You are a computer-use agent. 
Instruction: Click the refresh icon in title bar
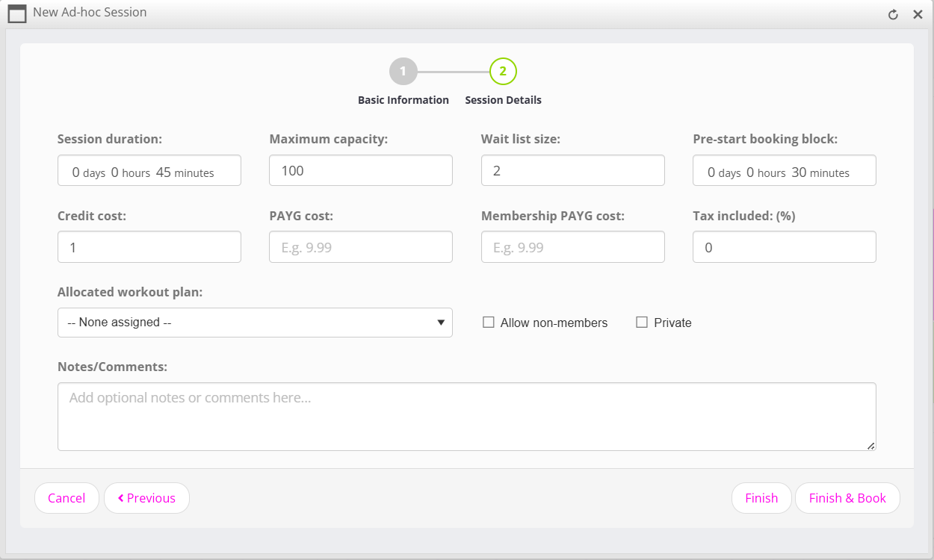[x=893, y=14]
